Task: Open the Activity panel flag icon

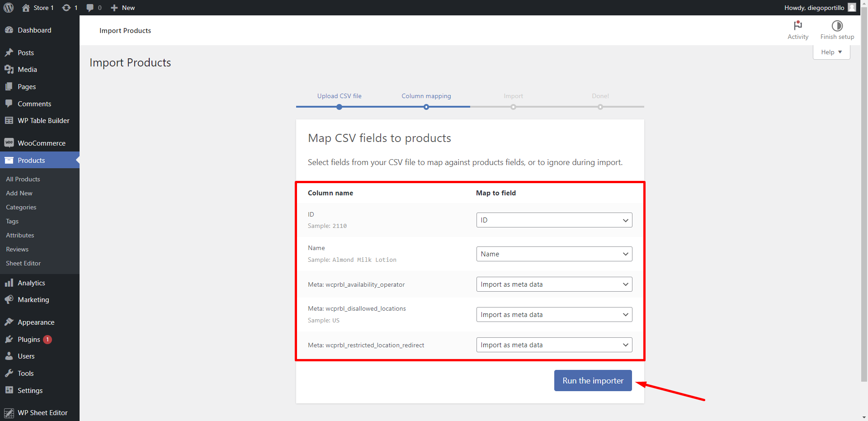Action: (797, 26)
